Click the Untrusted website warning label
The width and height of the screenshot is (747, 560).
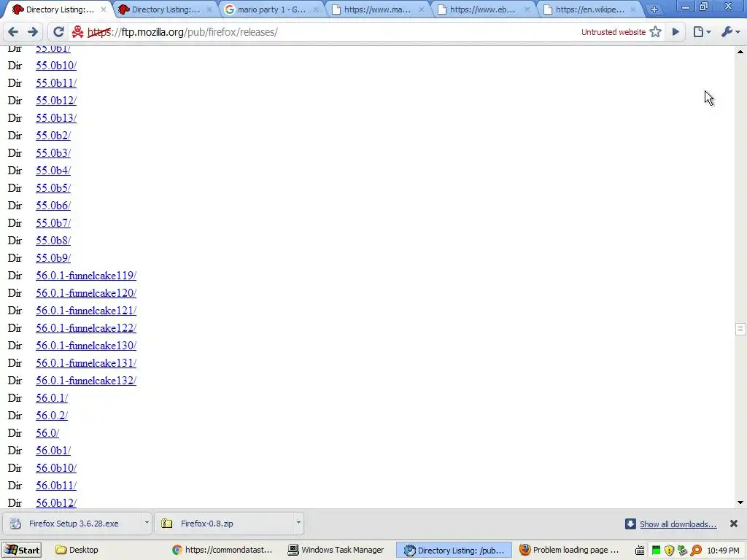tap(613, 32)
